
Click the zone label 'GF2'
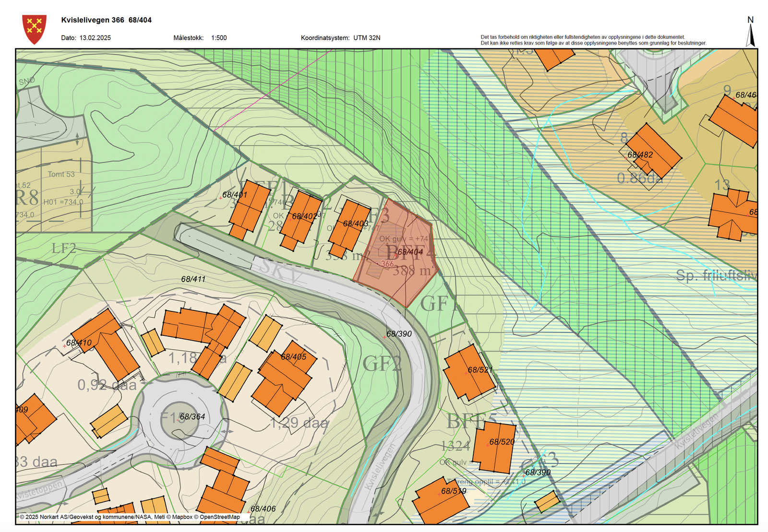pyautogui.click(x=382, y=364)
